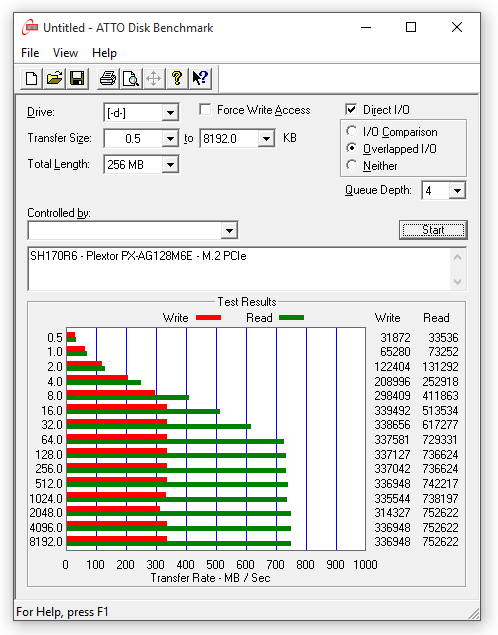Click the red Write legend swatch
The width and height of the screenshot is (498, 635).
[x=209, y=318]
